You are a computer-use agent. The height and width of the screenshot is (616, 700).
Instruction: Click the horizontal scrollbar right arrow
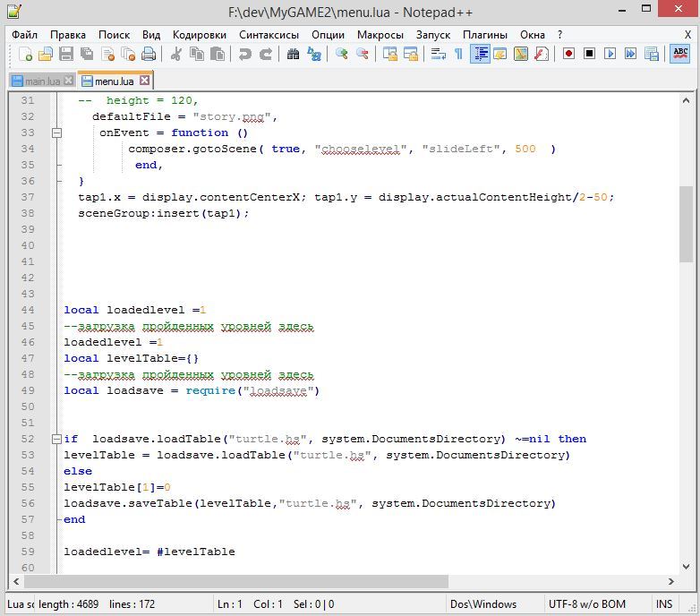[671, 581]
